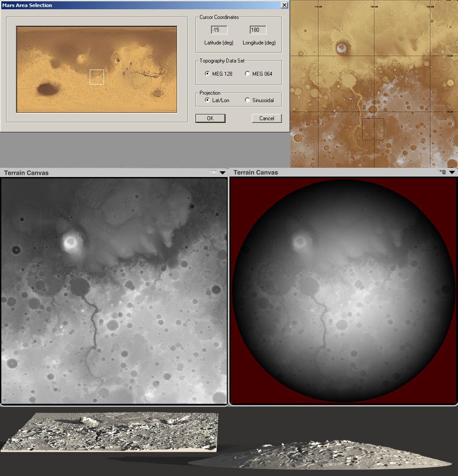Dismiss dialog with the Cancel button
458x476 pixels.
[267, 118]
